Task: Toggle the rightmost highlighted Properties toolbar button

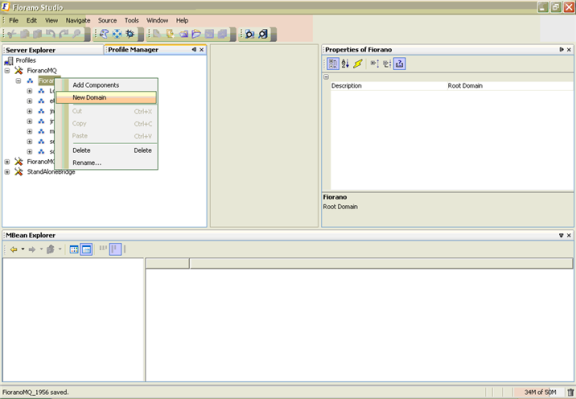Action: coord(399,64)
